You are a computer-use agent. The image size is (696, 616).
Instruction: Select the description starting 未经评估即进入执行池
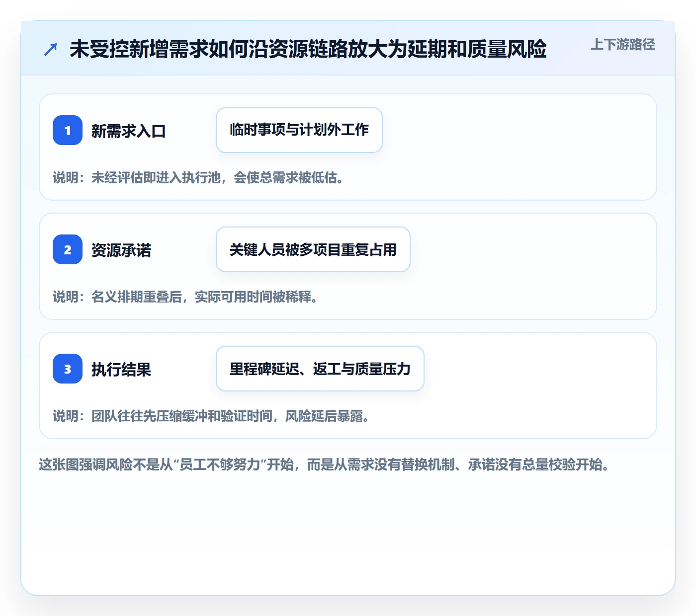pos(198,178)
